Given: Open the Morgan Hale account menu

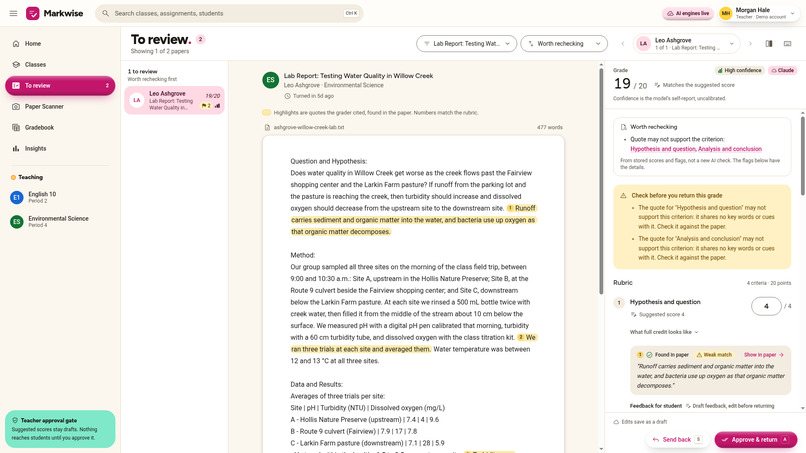Looking at the screenshot, I should (758, 13).
